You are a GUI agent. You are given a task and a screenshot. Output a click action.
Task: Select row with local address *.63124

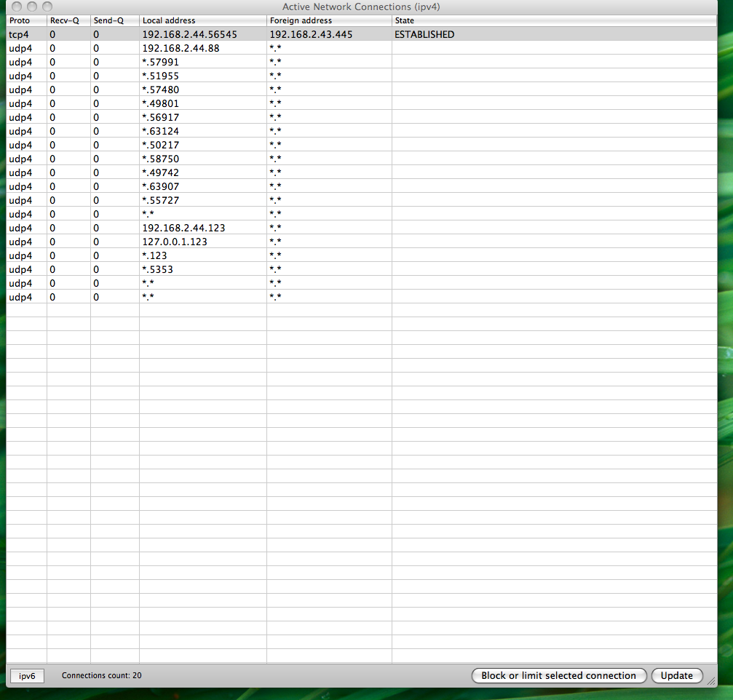361,131
